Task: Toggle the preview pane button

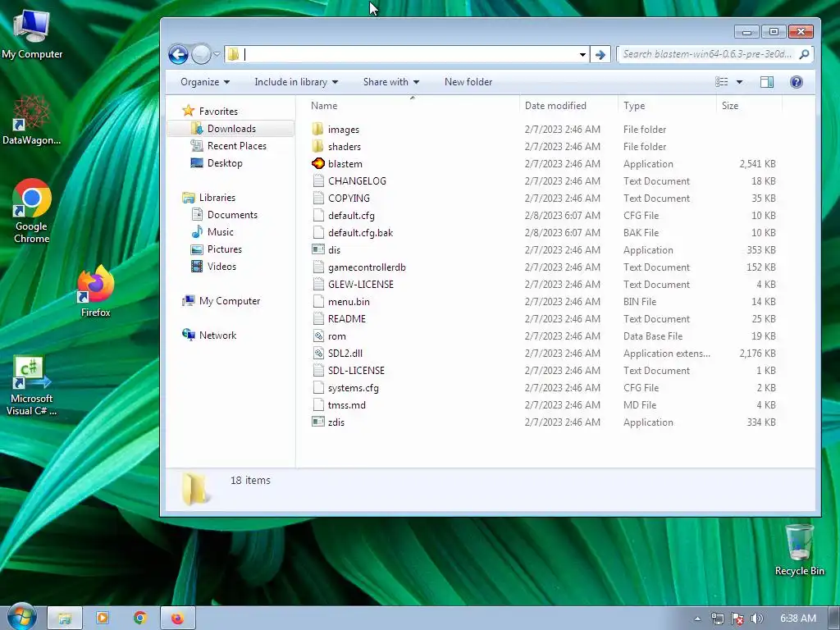Action: (x=767, y=82)
